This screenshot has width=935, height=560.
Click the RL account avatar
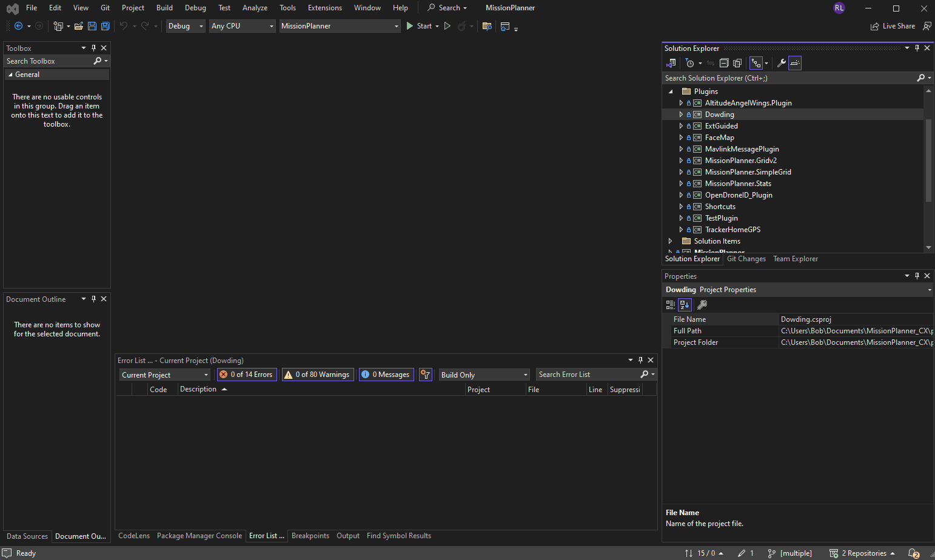pyautogui.click(x=839, y=8)
